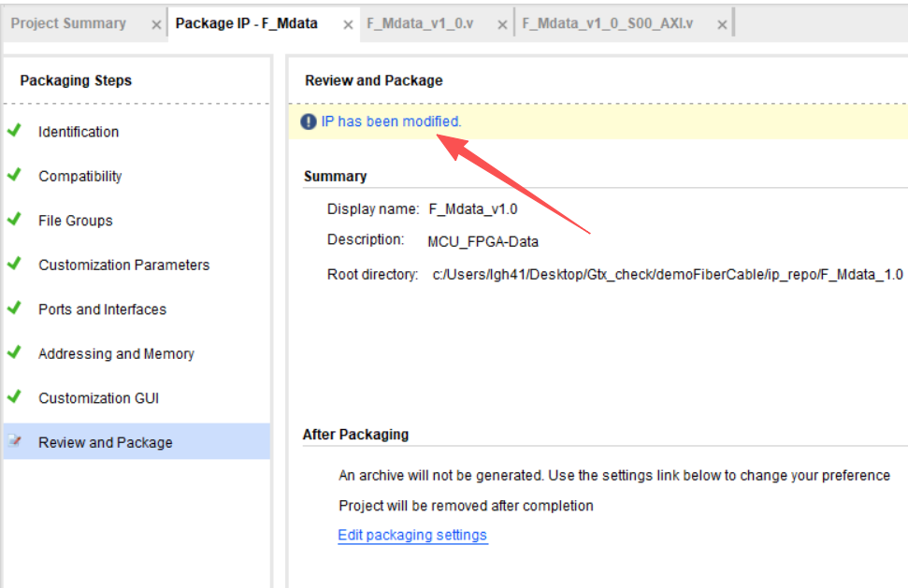Click the Compatibility green checkmark icon
The image size is (908, 588).
tap(14, 175)
